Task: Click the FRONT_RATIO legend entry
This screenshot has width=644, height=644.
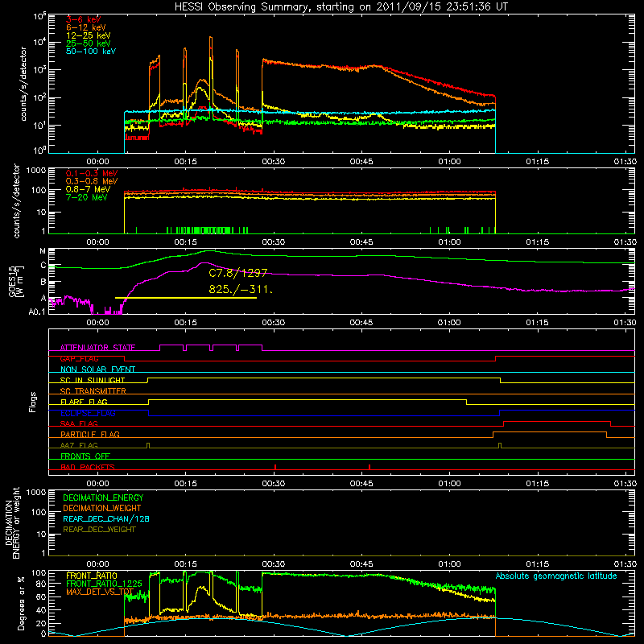Action: pyautogui.click(x=92, y=576)
